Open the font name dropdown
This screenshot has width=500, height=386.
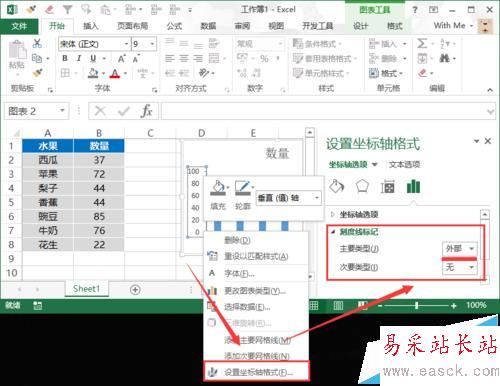pos(127,44)
